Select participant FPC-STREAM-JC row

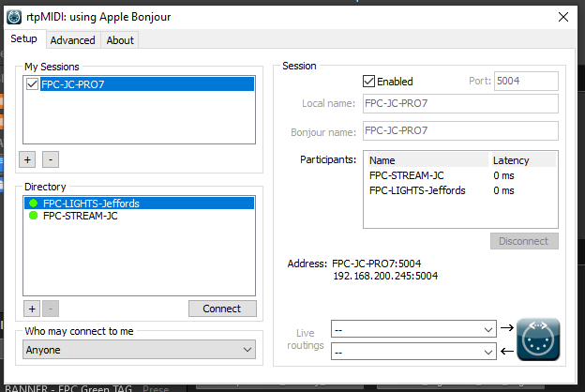tap(462, 175)
